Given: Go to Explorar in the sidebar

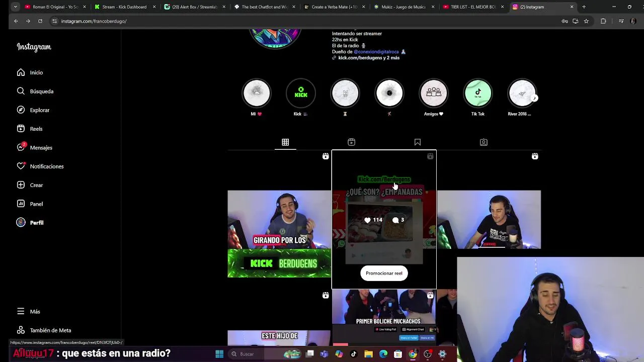Looking at the screenshot, I should pos(33,110).
